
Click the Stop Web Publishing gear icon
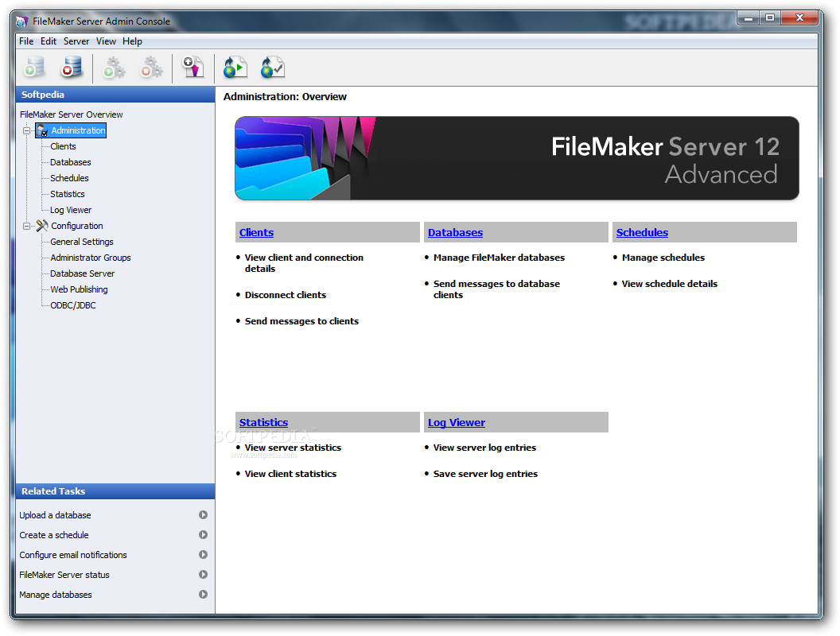151,68
